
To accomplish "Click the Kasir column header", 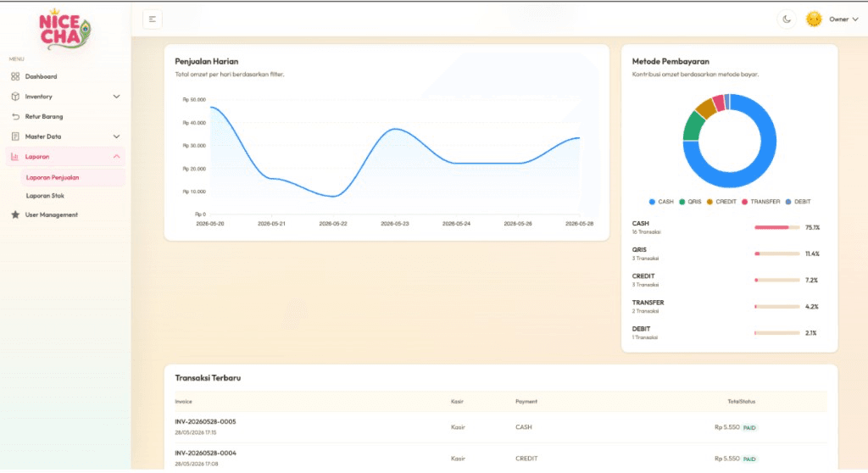I will click(x=457, y=402).
